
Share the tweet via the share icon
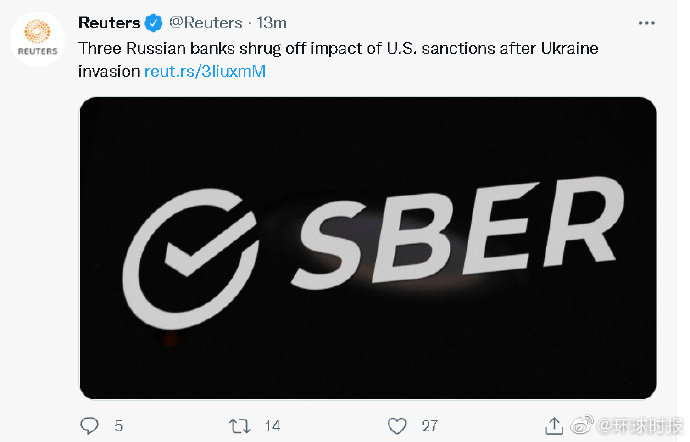tap(556, 425)
